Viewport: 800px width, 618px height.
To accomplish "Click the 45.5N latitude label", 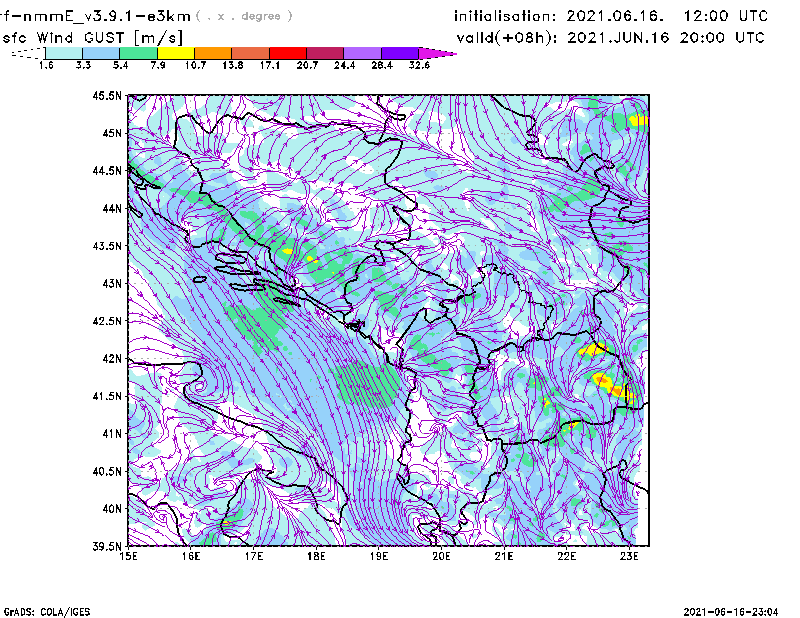I will [107, 95].
